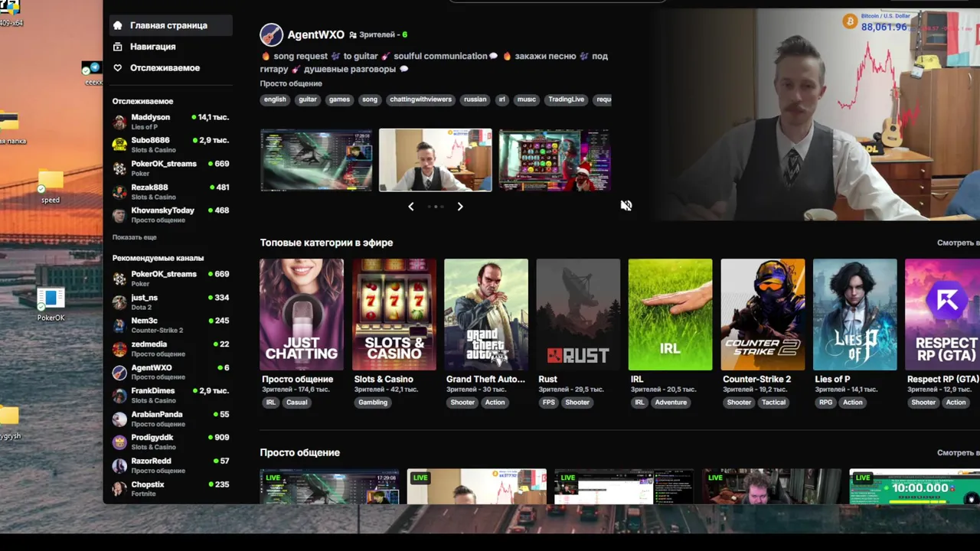The width and height of the screenshot is (980, 551).
Task: Select the chattingwithviewers tag
Action: (x=420, y=99)
